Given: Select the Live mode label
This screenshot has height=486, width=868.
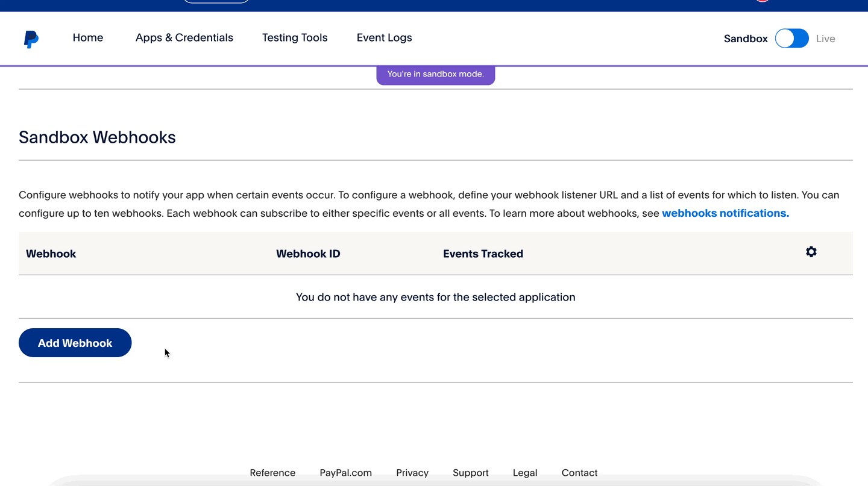Looking at the screenshot, I should click(x=825, y=39).
